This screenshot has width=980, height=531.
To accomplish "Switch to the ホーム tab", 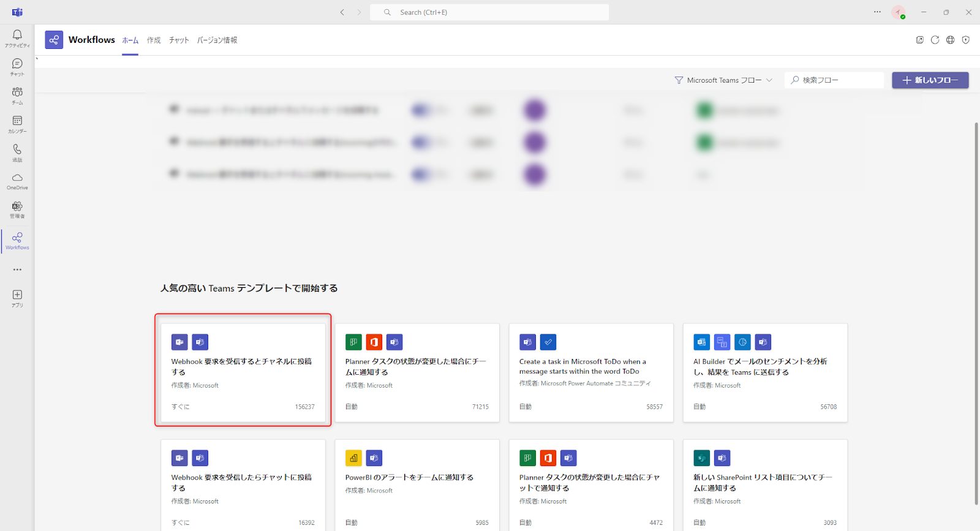I will [130, 40].
